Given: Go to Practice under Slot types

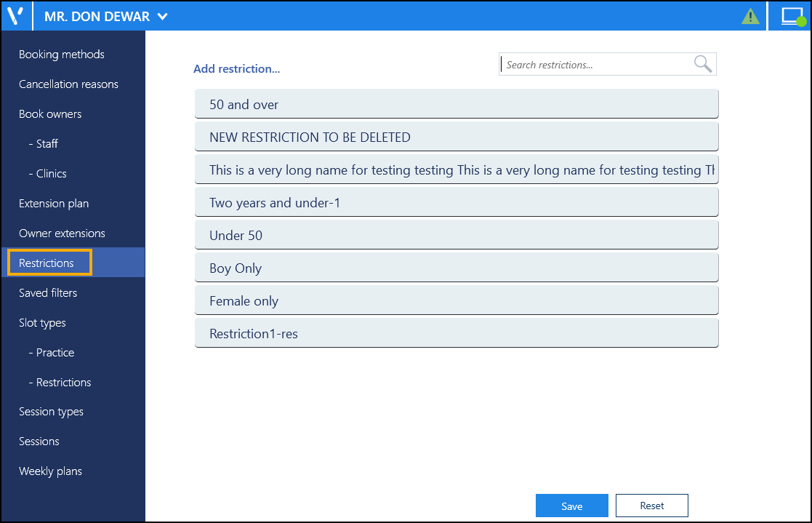Looking at the screenshot, I should coord(52,353).
